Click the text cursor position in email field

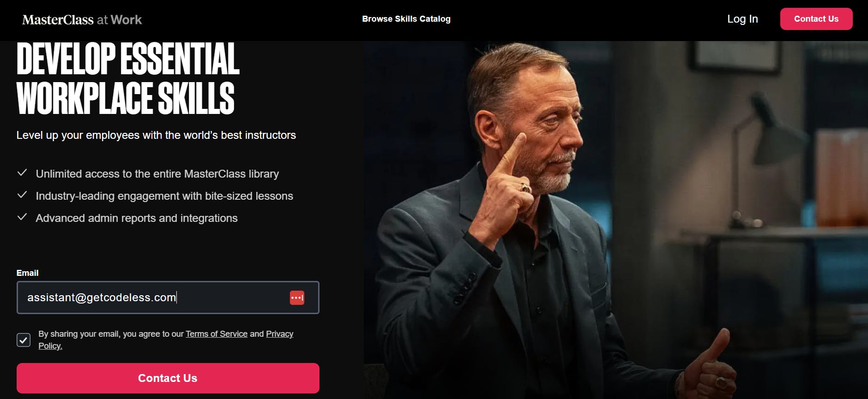[x=176, y=298]
